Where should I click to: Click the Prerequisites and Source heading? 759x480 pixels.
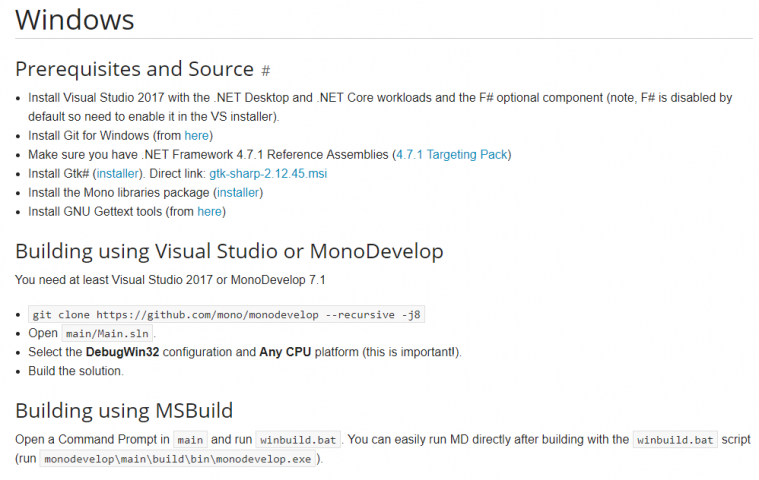(x=135, y=69)
